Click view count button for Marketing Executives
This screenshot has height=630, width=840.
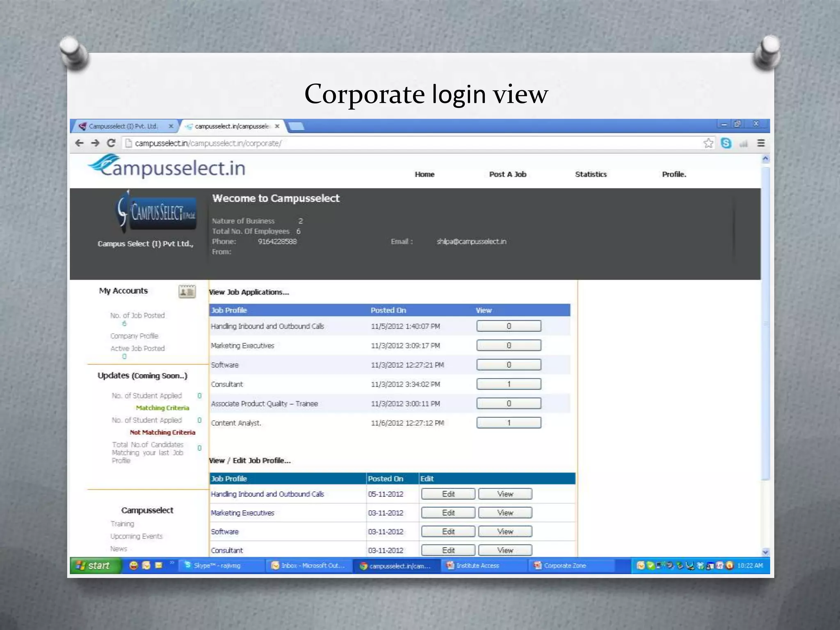(509, 345)
